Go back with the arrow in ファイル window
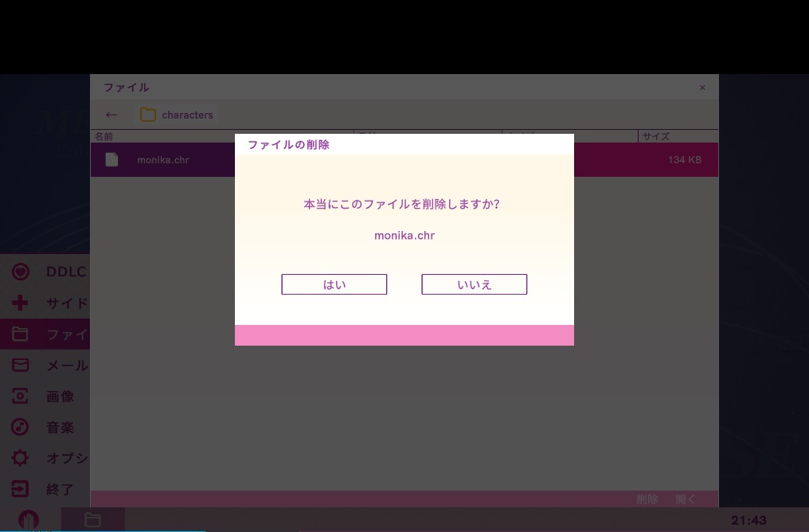 pyautogui.click(x=111, y=115)
